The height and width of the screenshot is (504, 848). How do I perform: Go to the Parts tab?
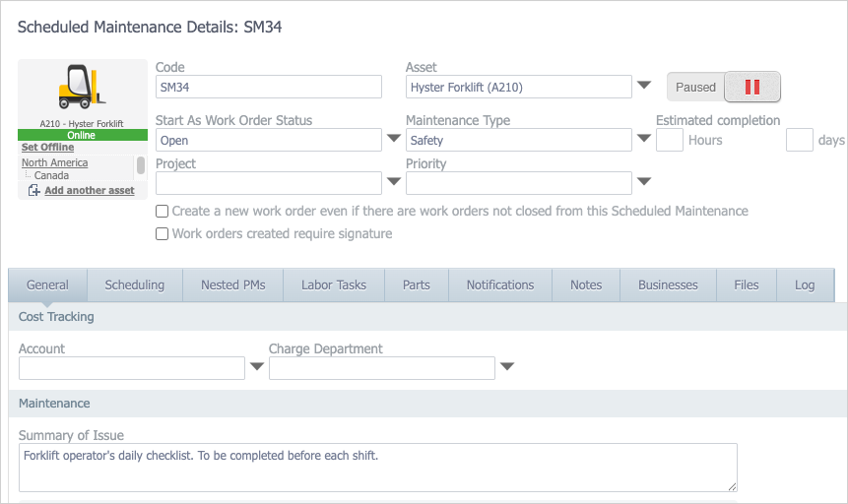pos(417,284)
